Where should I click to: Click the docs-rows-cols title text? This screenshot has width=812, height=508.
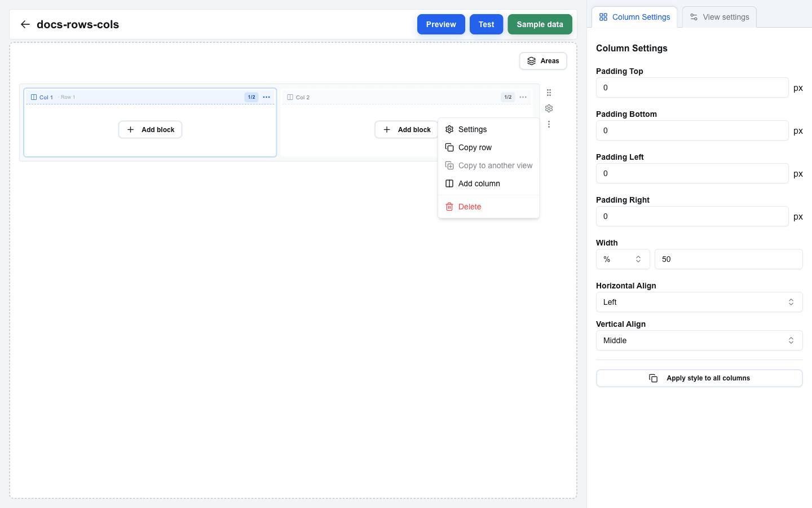click(78, 24)
